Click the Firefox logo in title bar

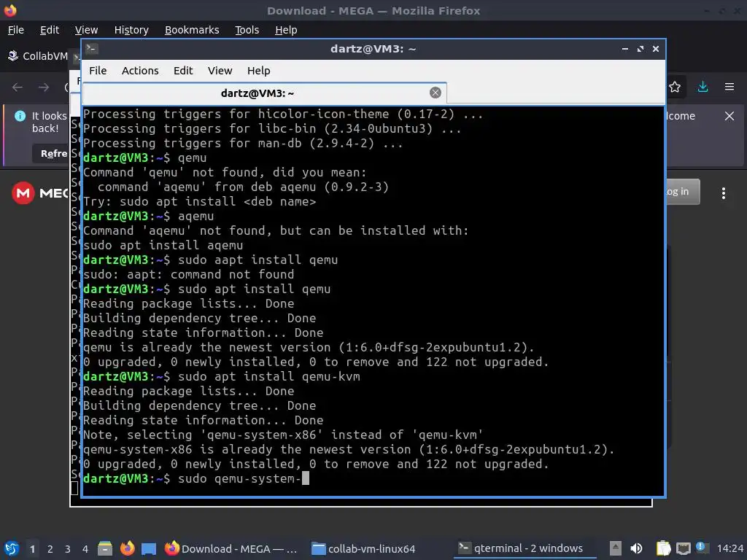click(10, 10)
